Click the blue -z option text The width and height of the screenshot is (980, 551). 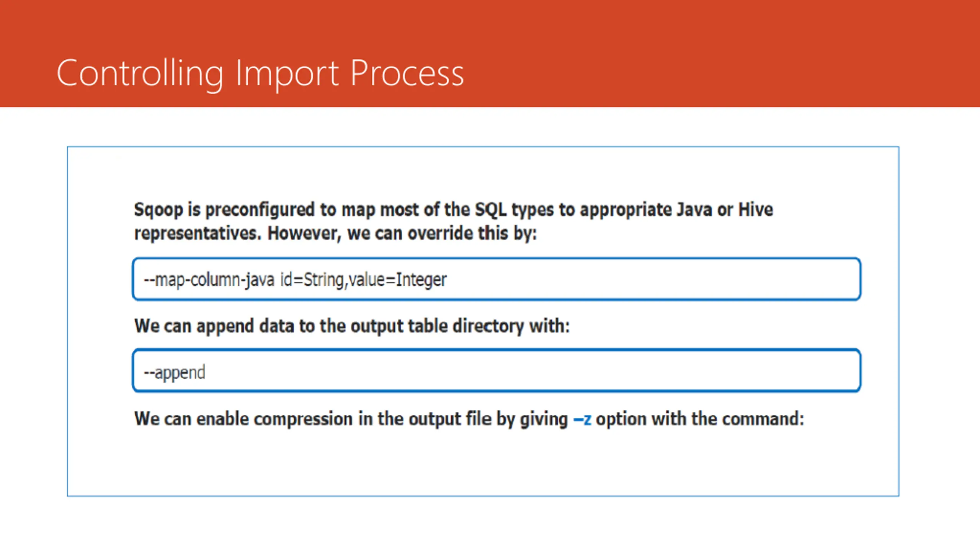582,419
